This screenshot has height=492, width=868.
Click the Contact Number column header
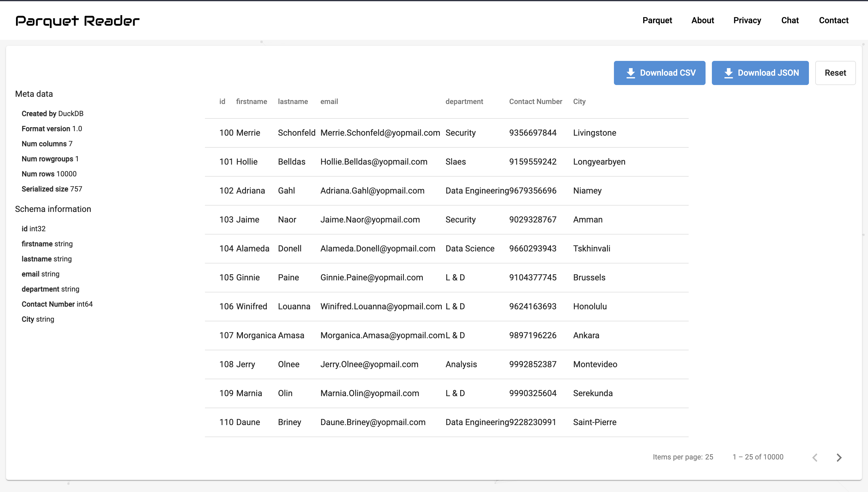click(535, 101)
